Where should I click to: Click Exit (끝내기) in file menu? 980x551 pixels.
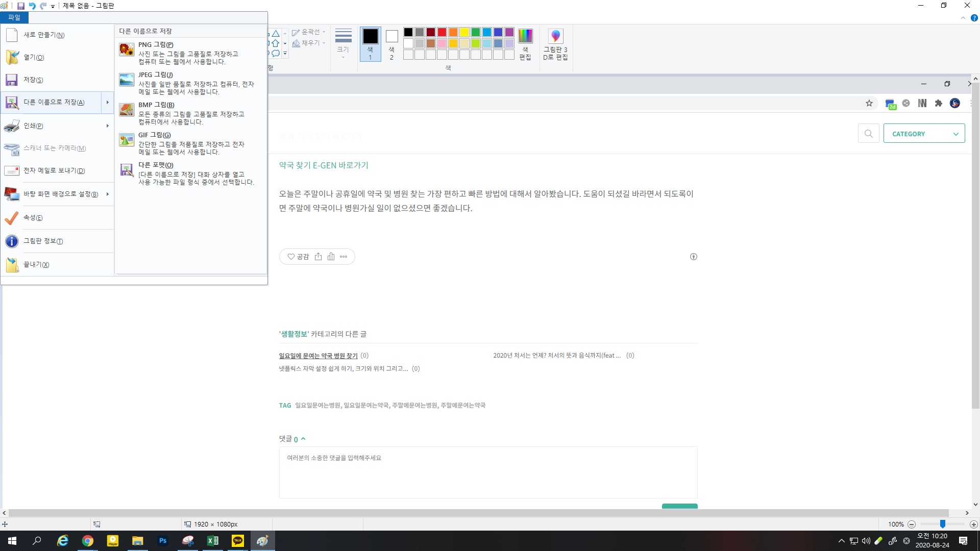[36, 265]
